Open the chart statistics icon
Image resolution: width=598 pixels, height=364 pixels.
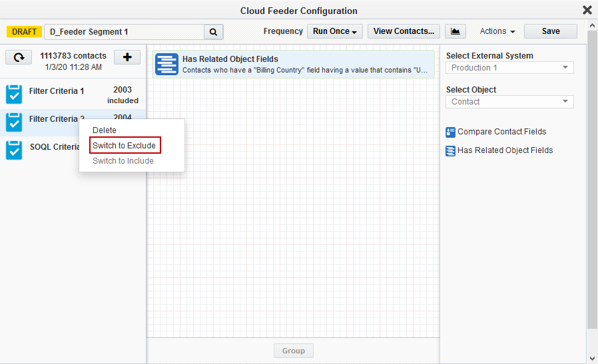coord(455,31)
